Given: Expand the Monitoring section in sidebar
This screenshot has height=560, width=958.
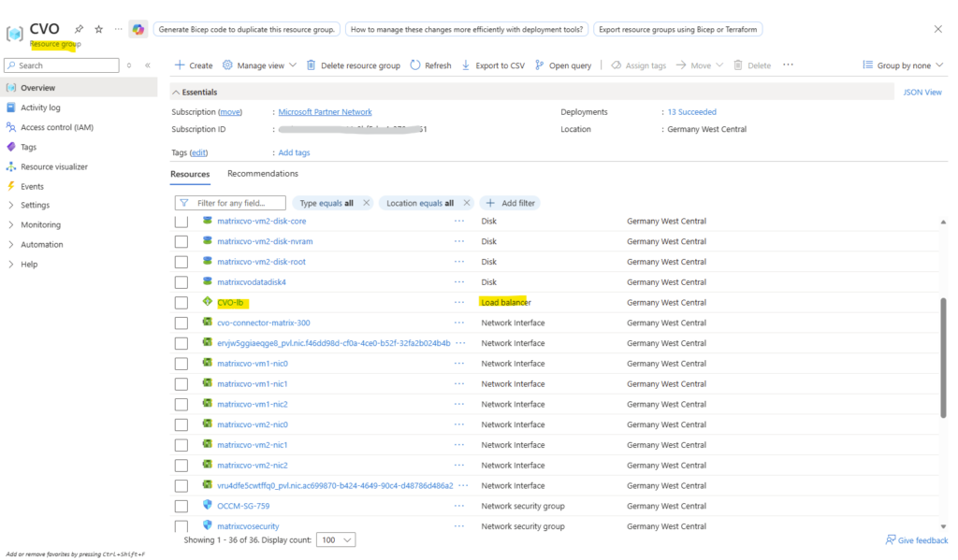Looking at the screenshot, I should (x=40, y=224).
